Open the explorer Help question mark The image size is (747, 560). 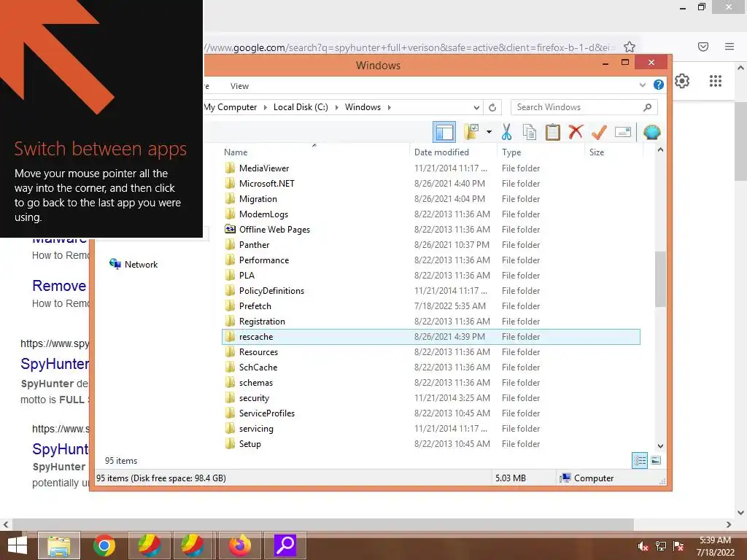(x=659, y=85)
